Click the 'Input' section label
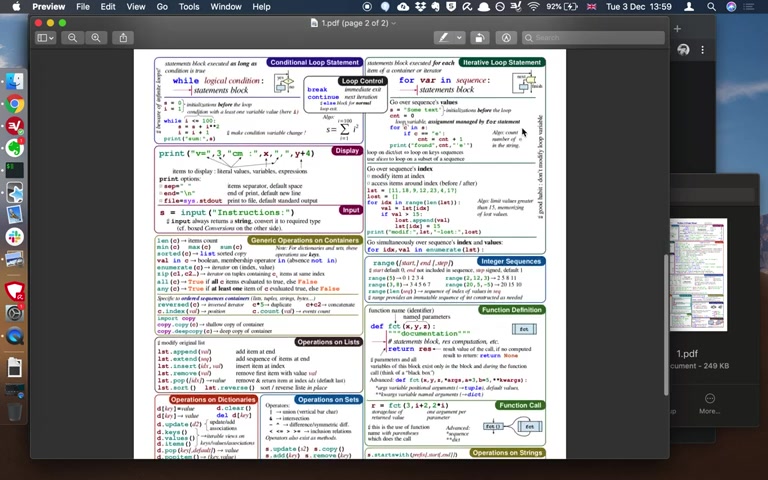The image size is (768, 480). pyautogui.click(x=351, y=210)
